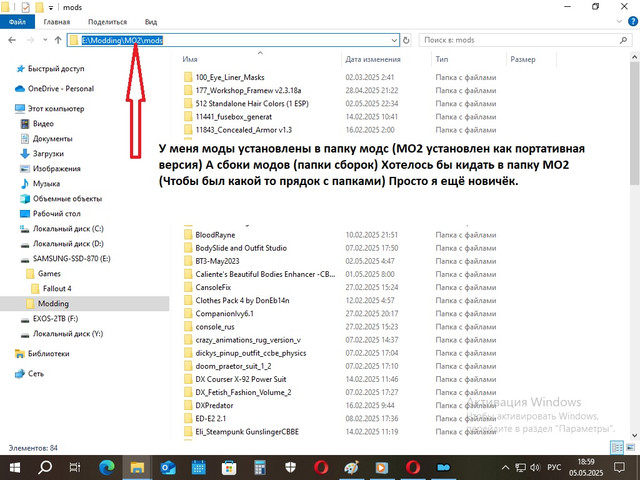640x480 pixels.
Task: Open Explorer help icon
Action: click(x=633, y=21)
